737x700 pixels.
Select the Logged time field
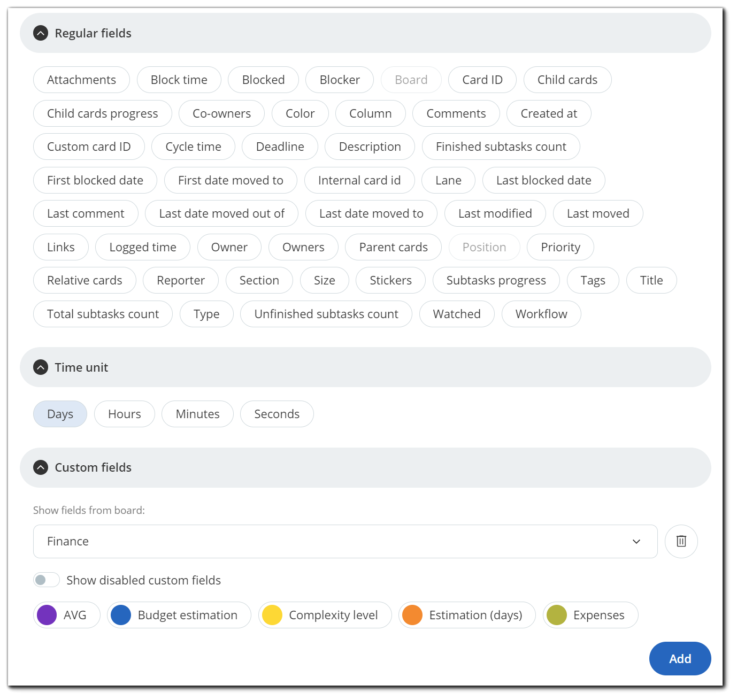pyautogui.click(x=142, y=247)
